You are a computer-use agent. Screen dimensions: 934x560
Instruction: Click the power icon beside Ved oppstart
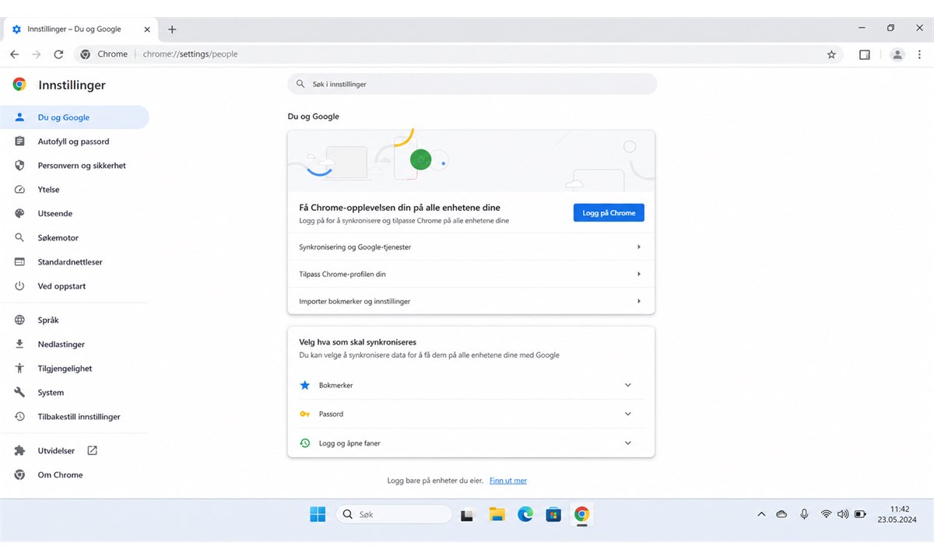20,286
